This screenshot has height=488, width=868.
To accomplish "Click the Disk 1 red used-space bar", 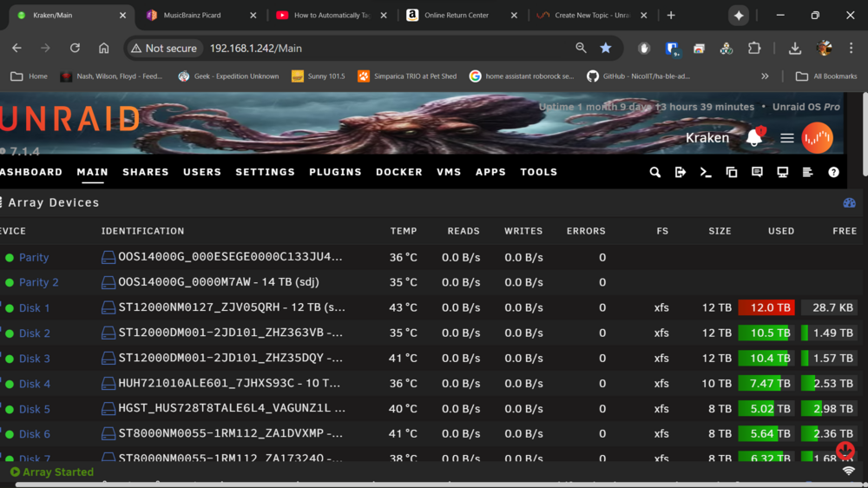I will [x=766, y=308].
